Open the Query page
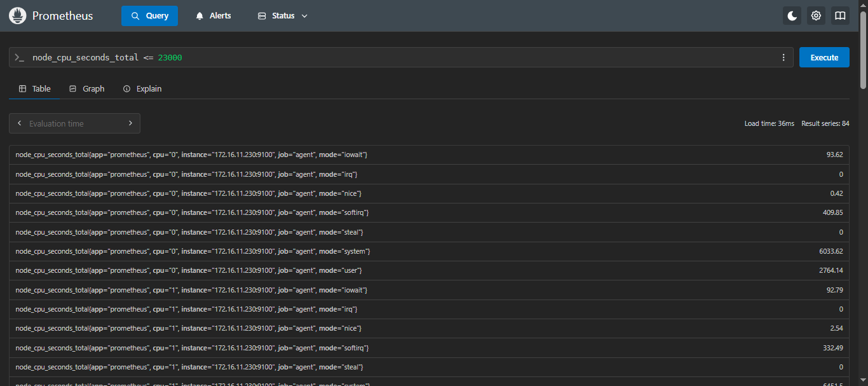This screenshot has width=868, height=386. click(149, 16)
